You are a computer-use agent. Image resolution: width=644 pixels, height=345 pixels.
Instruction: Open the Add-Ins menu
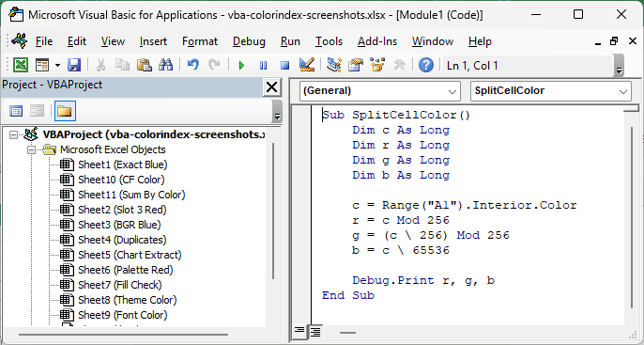click(377, 41)
